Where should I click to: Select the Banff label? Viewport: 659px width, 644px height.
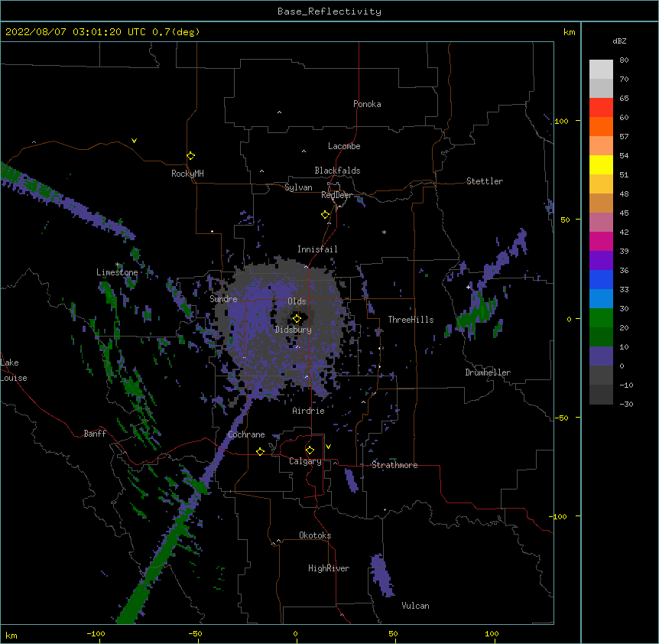coord(95,434)
